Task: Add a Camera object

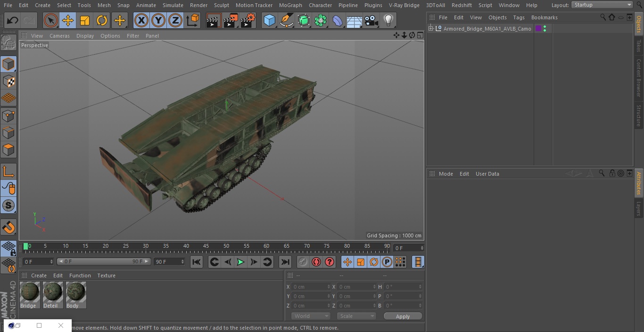Action: coord(372,20)
